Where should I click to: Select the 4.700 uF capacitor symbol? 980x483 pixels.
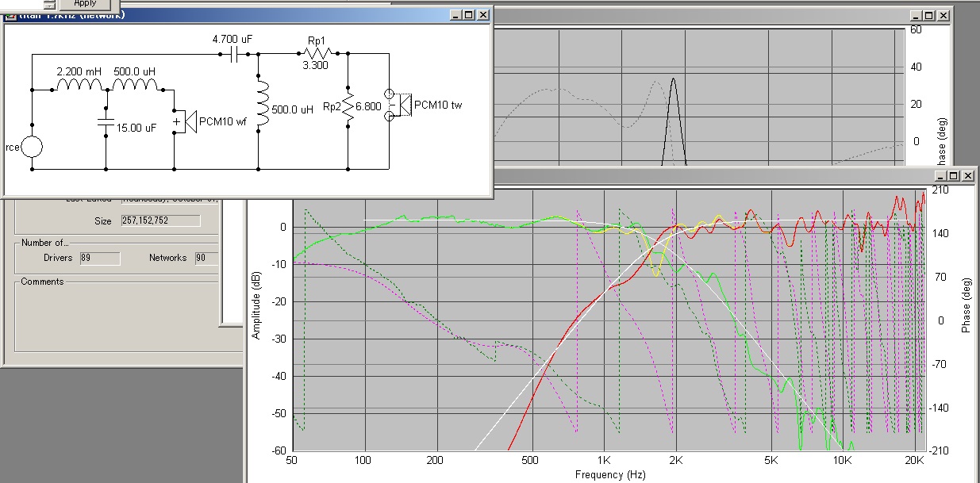pos(234,54)
